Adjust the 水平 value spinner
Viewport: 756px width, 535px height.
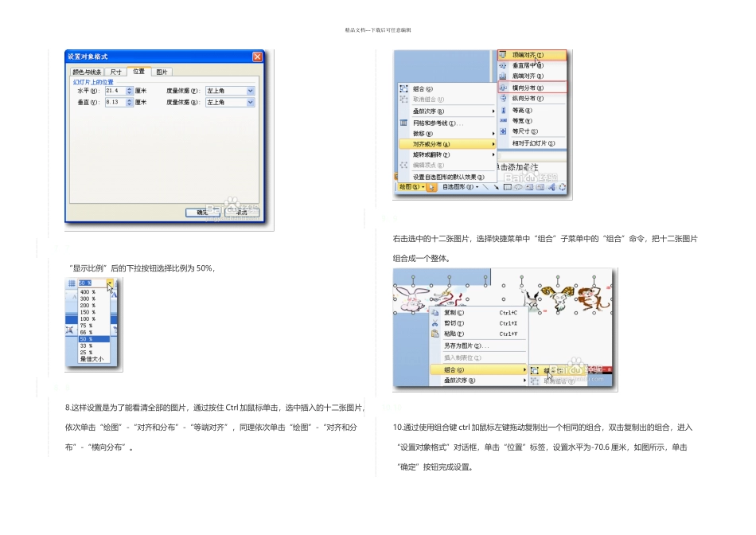129,91
